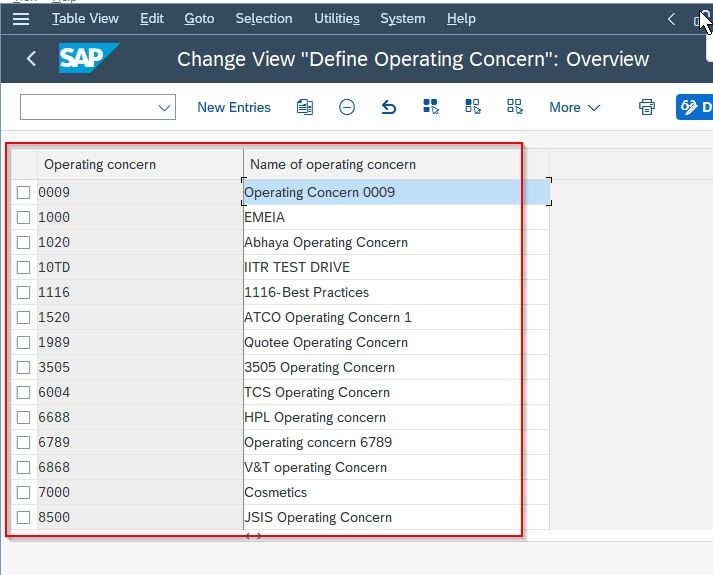Open the Table View menu

click(85, 19)
